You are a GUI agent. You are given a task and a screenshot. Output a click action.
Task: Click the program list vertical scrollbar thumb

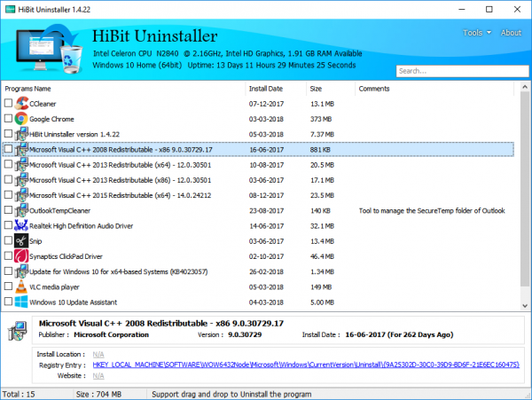click(x=525, y=189)
